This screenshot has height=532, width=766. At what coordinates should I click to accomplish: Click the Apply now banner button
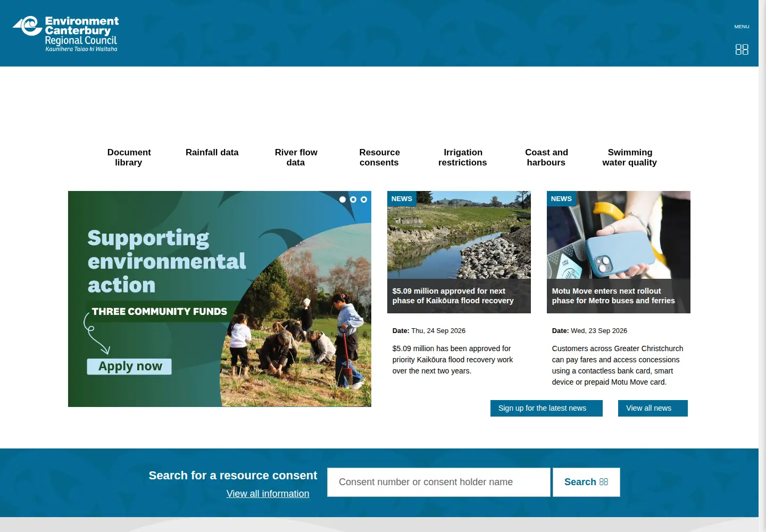pyautogui.click(x=129, y=367)
